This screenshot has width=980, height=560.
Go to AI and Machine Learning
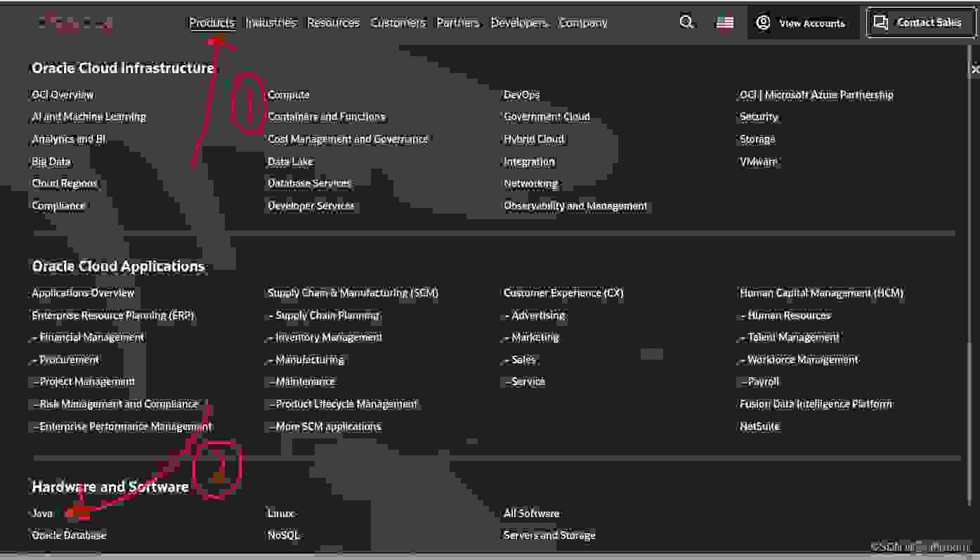click(x=89, y=117)
